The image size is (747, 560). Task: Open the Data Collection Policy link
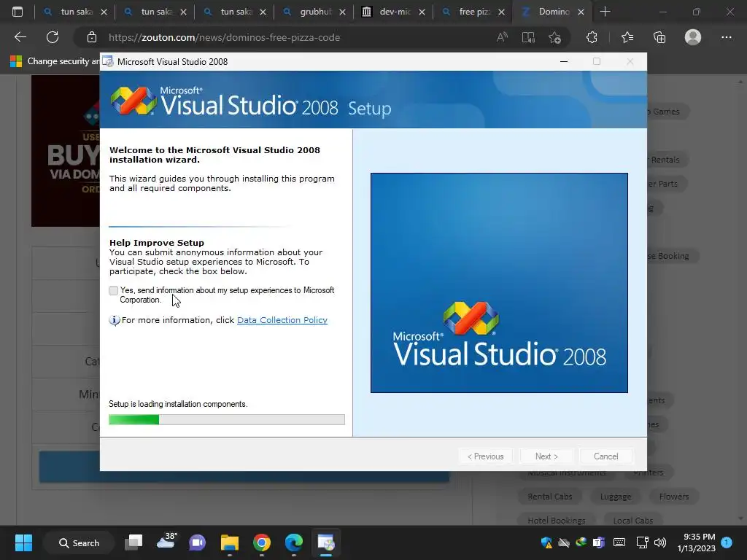[282, 320]
